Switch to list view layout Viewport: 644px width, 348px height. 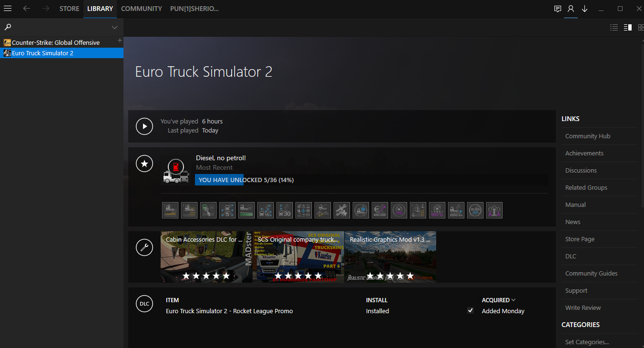614,28
